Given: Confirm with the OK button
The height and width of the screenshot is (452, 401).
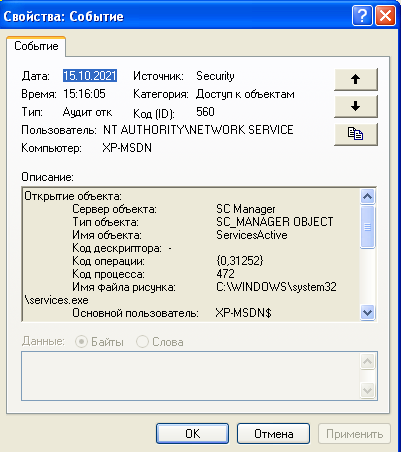Looking at the screenshot, I should 192,434.
